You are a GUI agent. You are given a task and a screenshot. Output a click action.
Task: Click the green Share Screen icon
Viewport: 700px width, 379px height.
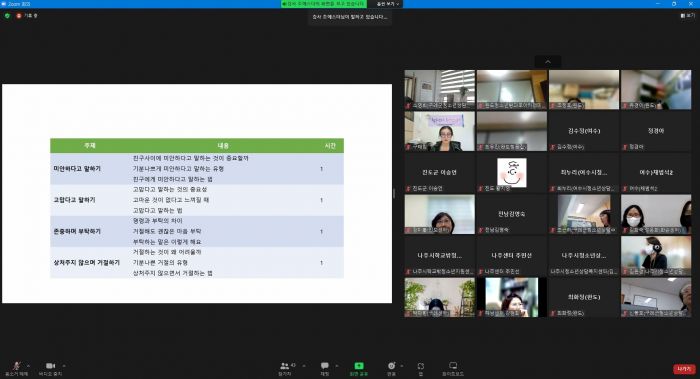pyautogui.click(x=359, y=368)
